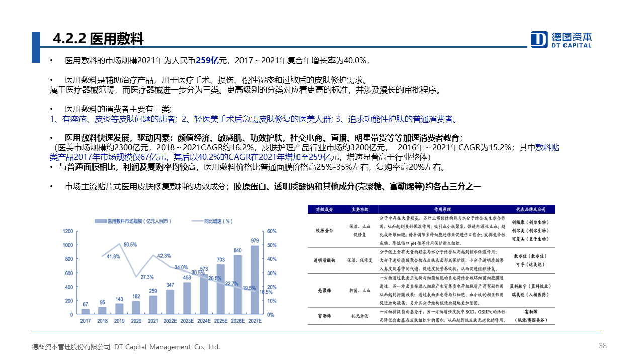This screenshot has height=362, width=644.
Task: Click the blue line starting '1、有痤疮、皮炎'
Action: tap(254, 119)
